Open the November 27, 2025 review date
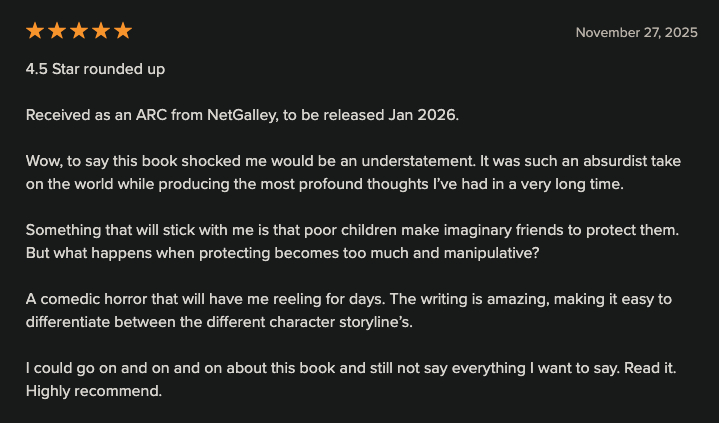The image size is (719, 423). click(636, 33)
